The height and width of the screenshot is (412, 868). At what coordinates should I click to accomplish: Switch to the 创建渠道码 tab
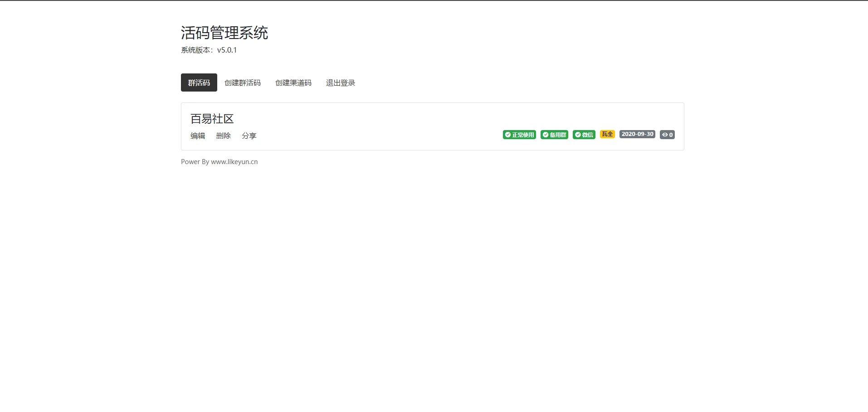[293, 82]
